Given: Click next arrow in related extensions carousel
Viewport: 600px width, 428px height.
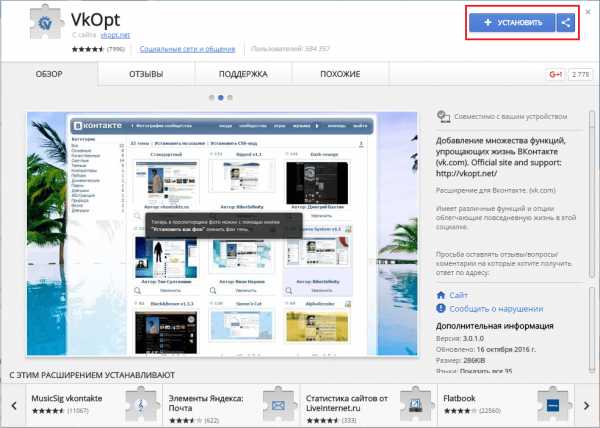Looking at the screenshot, I should [x=586, y=405].
